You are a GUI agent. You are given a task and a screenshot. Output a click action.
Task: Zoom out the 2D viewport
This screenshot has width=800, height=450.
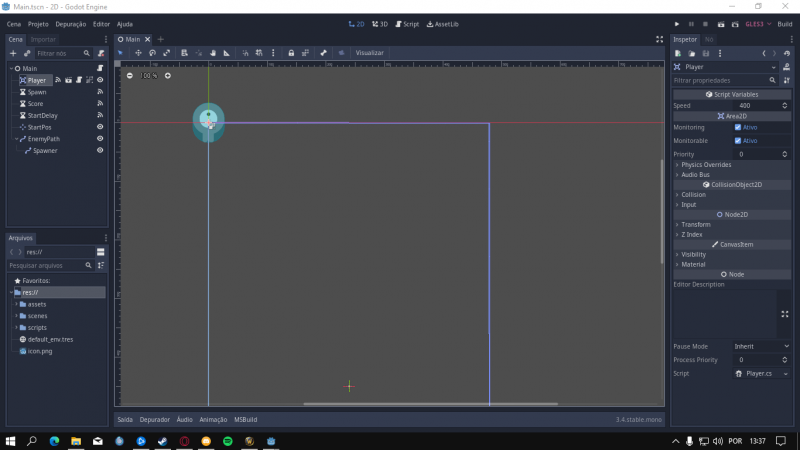(129, 75)
